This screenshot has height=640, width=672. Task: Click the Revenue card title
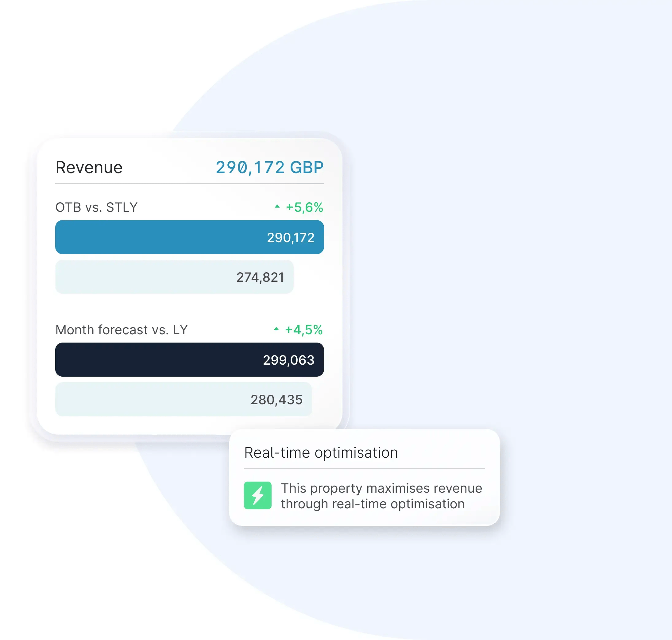click(89, 168)
